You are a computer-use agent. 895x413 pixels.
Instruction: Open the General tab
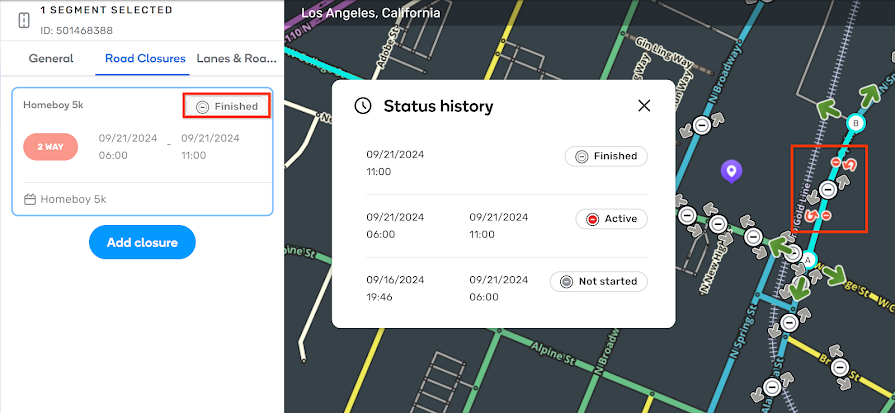tap(50, 58)
